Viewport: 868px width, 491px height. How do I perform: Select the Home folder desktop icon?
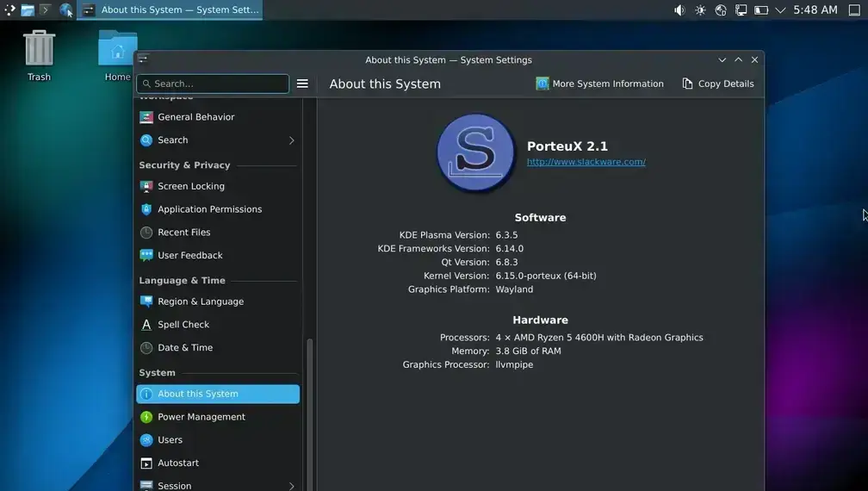pyautogui.click(x=117, y=55)
